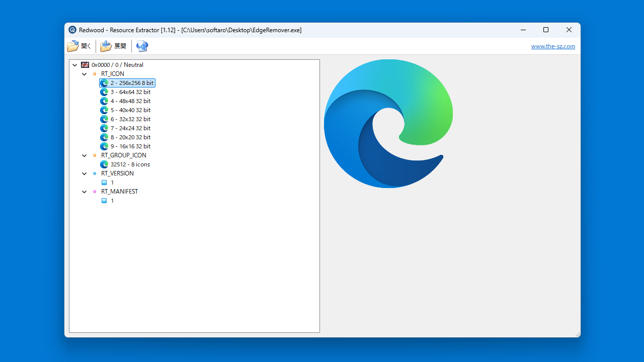This screenshot has height=362, width=644.
Task: Collapse the RT_MANIFEST tree branch
Action: coord(85,192)
